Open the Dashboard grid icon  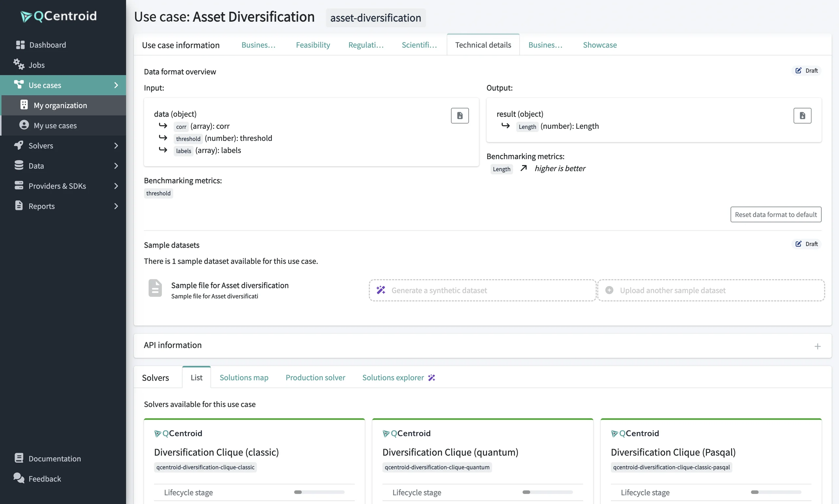click(x=20, y=45)
